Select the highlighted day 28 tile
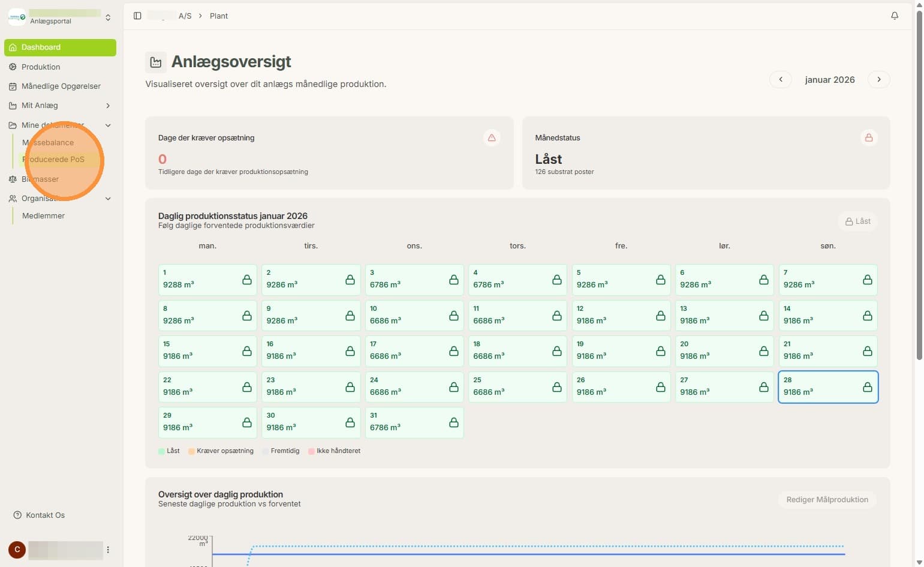 click(828, 387)
